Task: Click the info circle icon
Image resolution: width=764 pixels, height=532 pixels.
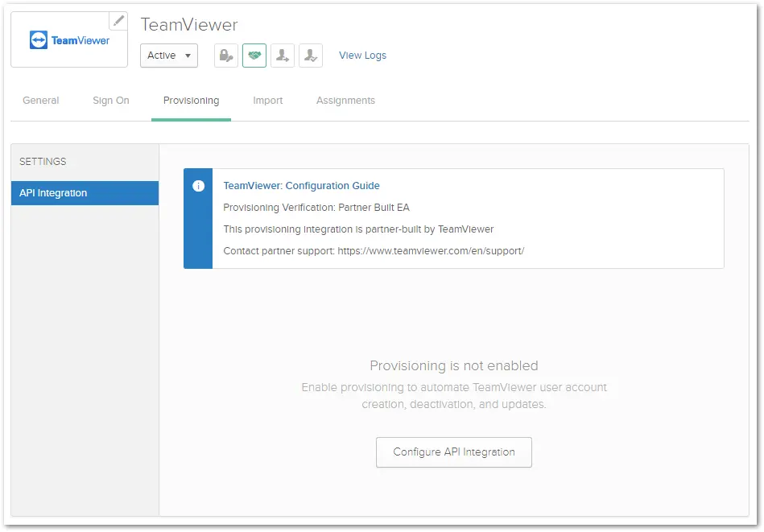Action: [198, 186]
